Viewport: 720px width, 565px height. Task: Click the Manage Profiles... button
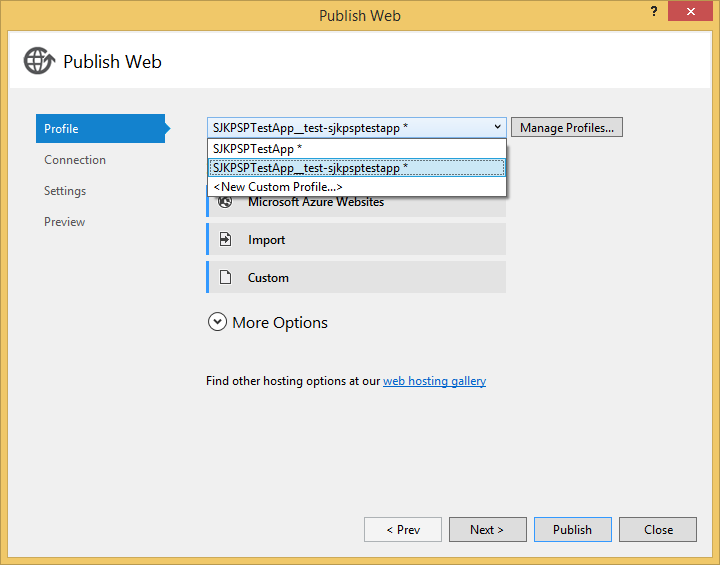point(567,128)
